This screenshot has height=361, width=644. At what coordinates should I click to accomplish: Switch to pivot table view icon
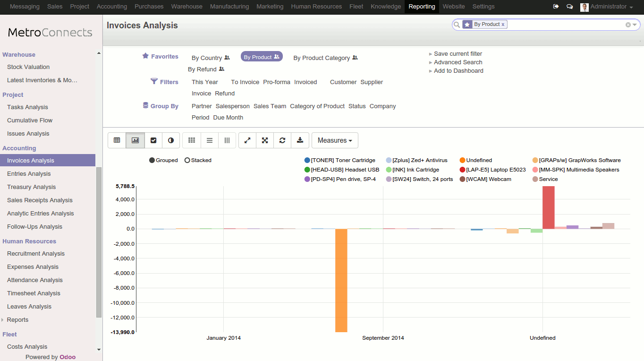117,140
